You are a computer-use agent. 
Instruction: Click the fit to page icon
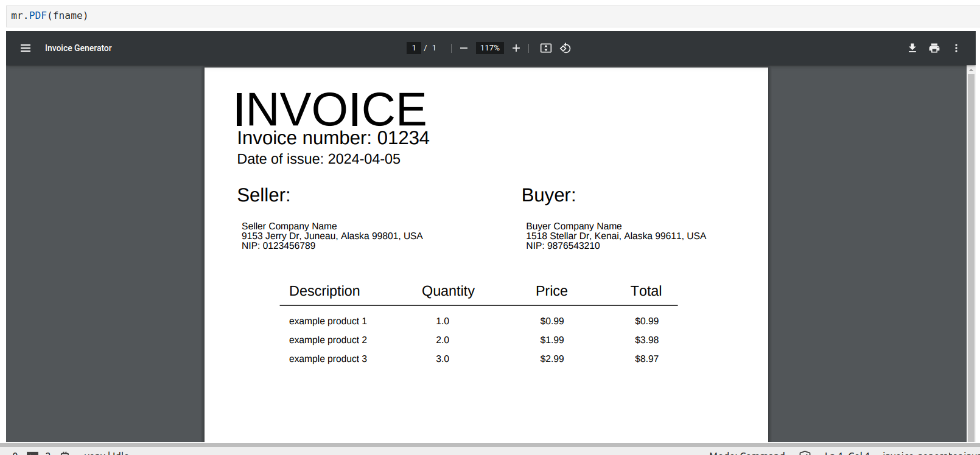click(546, 48)
